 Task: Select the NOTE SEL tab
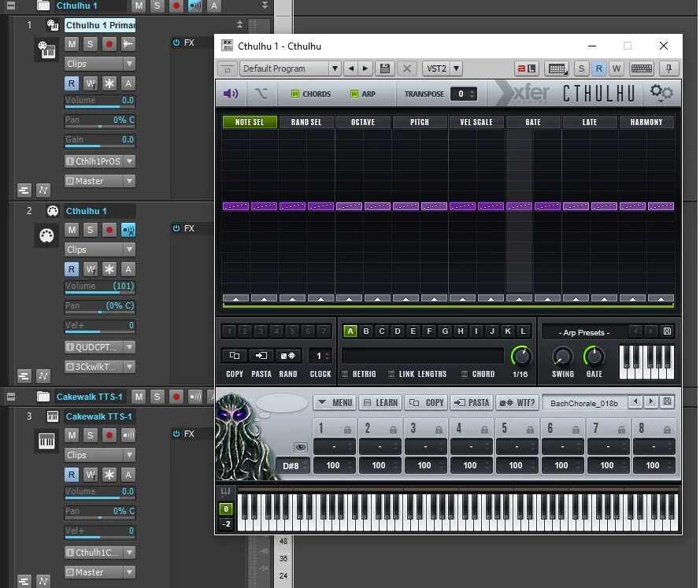[250, 122]
